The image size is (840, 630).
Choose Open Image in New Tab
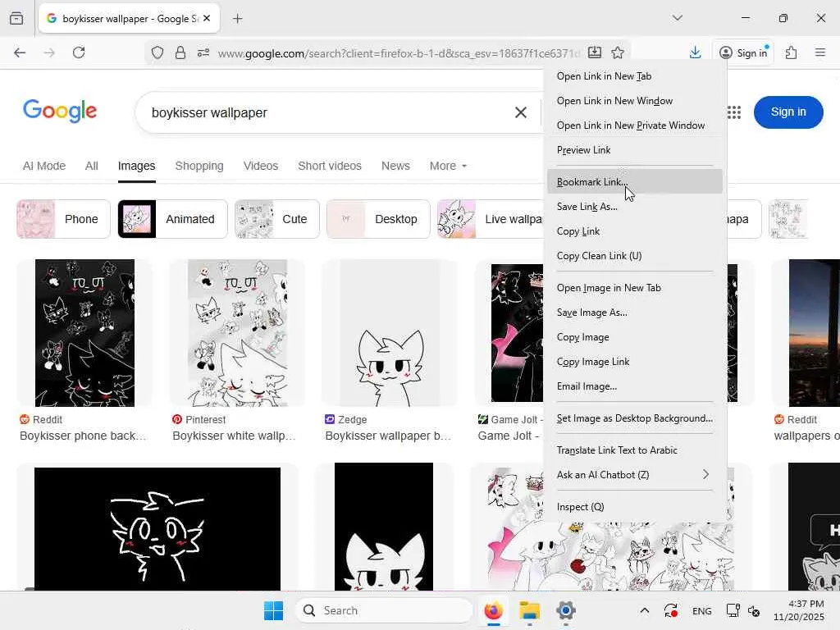tap(635, 288)
